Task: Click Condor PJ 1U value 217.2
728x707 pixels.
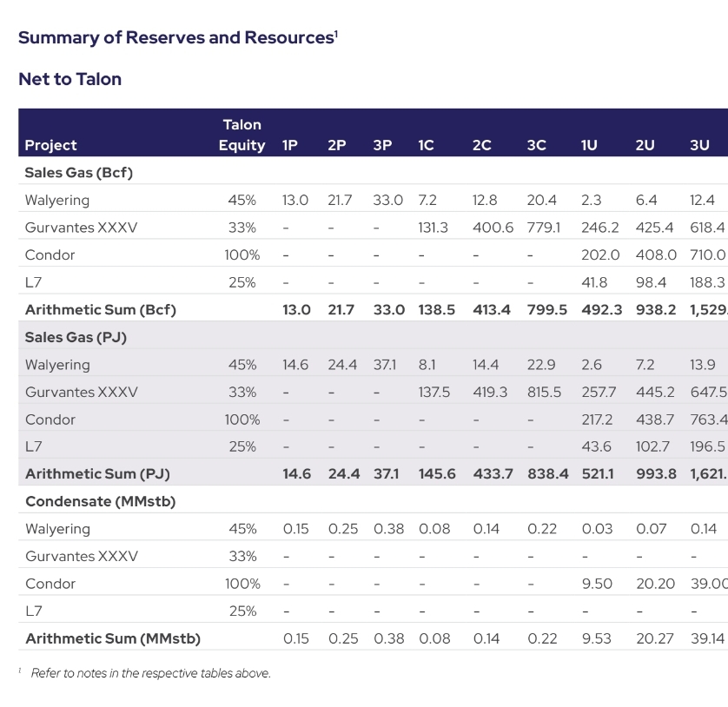Action: [597, 420]
